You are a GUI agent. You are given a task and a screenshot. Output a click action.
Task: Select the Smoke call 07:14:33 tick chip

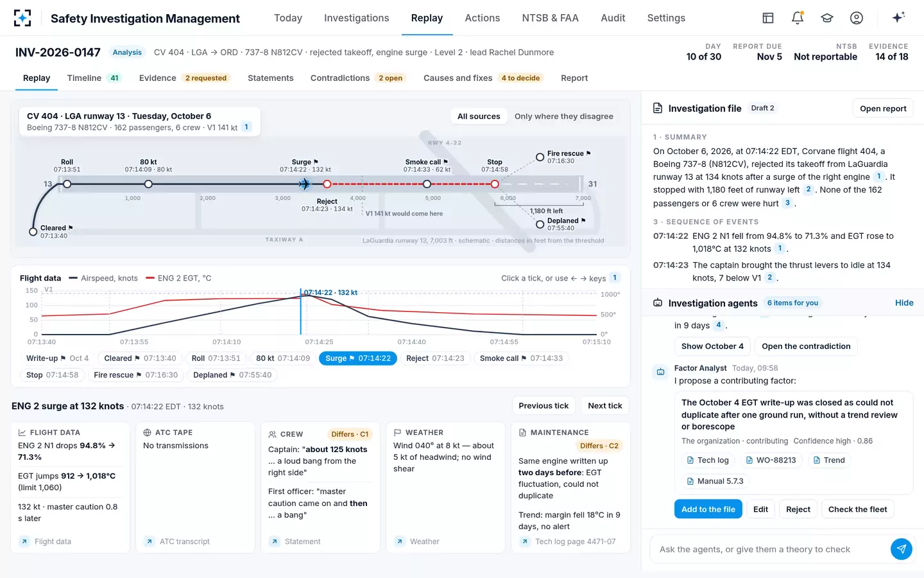click(521, 358)
